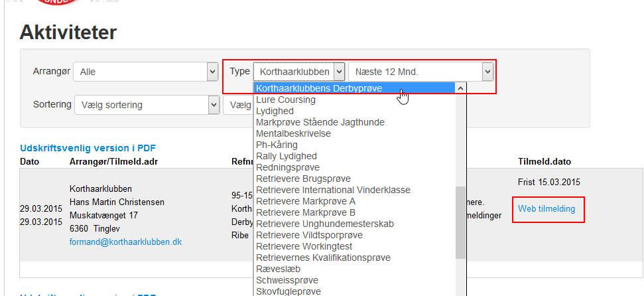Click the Arrangør/Tilmeld.adr column header
Screen dimensions: 644x296
point(114,162)
